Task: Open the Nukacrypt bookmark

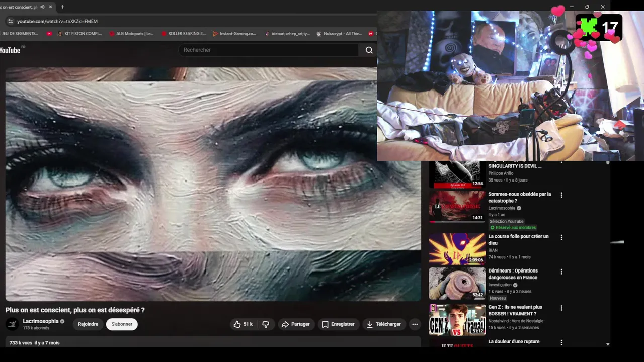Action: [x=339, y=34]
